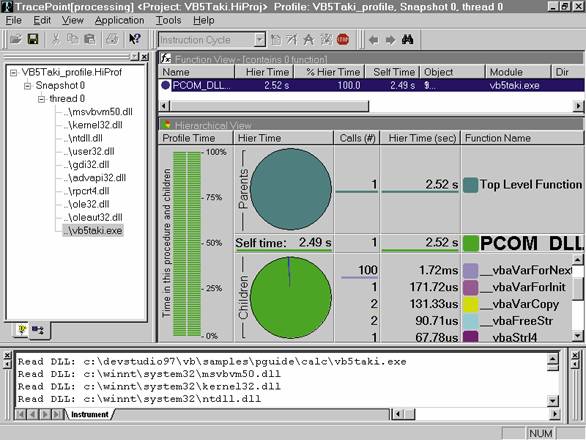
Task: Select the ..\ole32.dll tree item
Action: (86, 204)
